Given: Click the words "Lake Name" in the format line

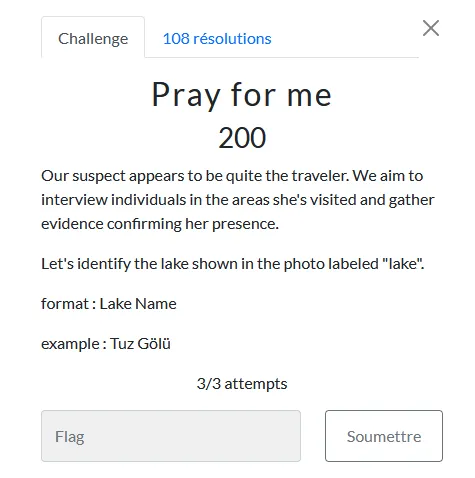Looking at the screenshot, I should pyautogui.click(x=138, y=304).
